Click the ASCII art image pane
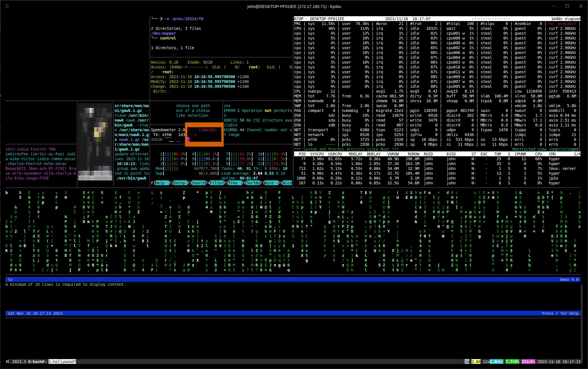The image size is (588, 369). (x=95, y=142)
